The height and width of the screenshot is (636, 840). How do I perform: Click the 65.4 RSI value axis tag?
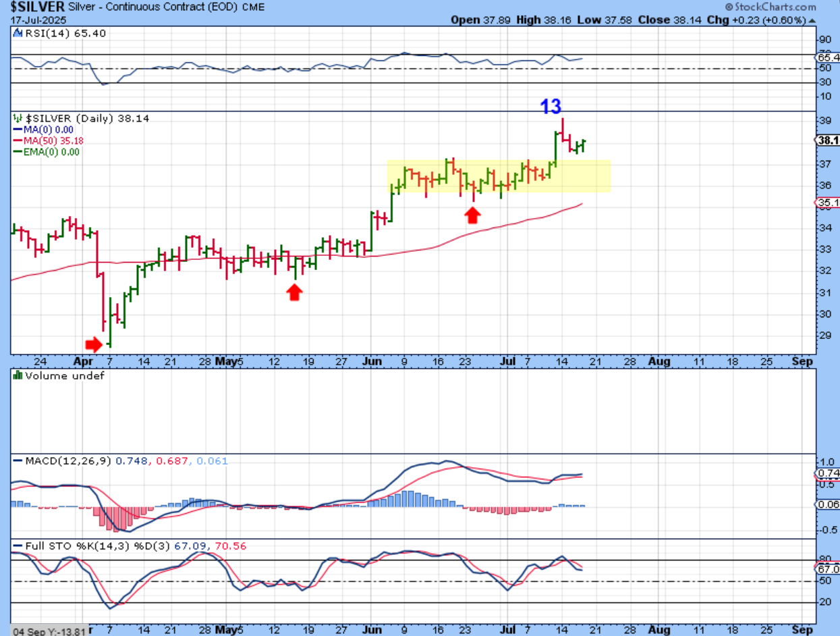tap(827, 58)
